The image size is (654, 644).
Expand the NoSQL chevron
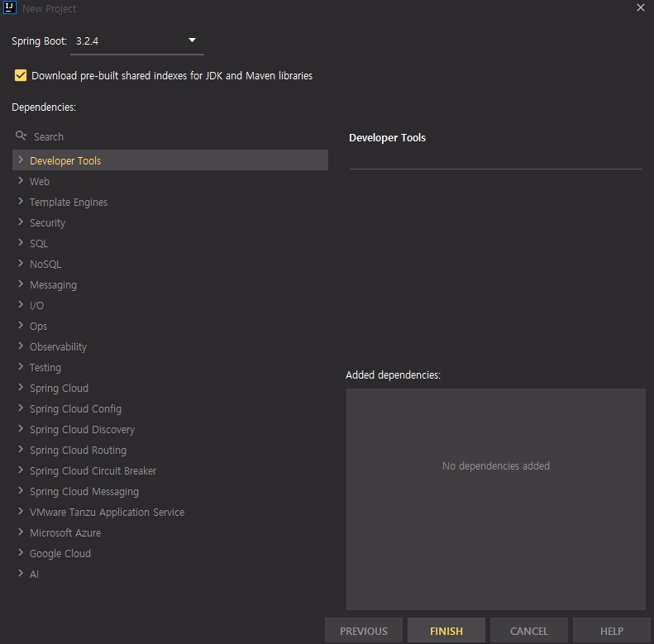[21, 263]
